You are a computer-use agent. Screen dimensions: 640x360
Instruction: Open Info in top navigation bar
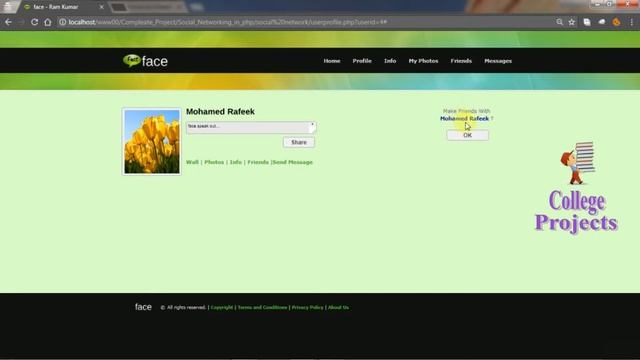(x=390, y=61)
